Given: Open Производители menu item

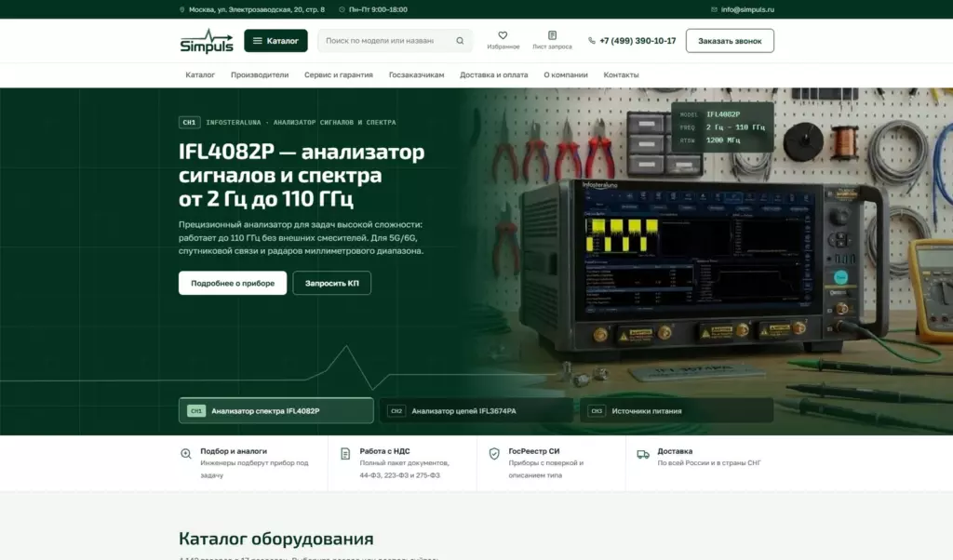Looking at the screenshot, I should [260, 74].
